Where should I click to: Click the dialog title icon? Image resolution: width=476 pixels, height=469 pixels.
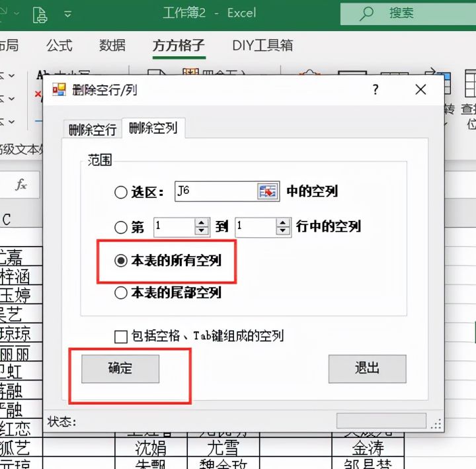[59, 89]
